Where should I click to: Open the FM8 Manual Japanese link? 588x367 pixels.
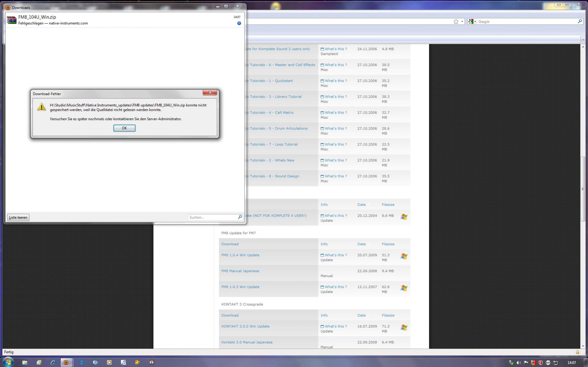(x=240, y=271)
